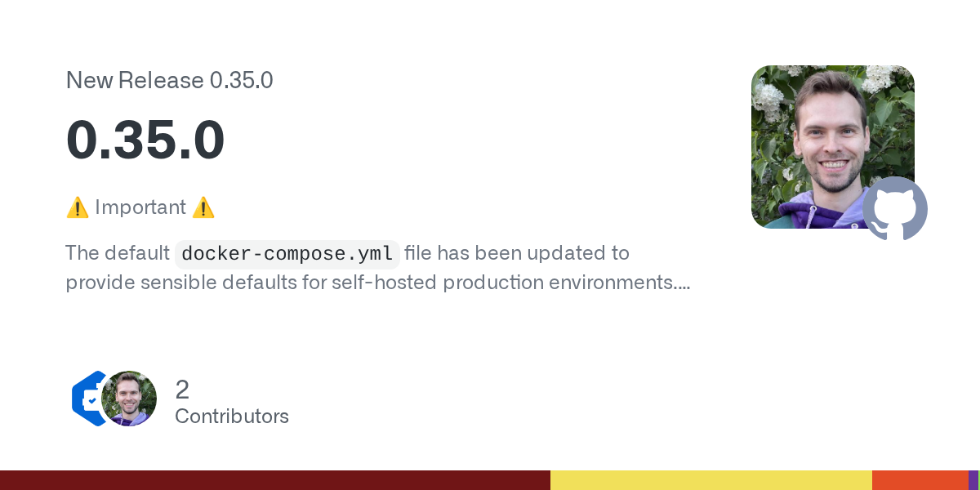The image size is (980, 490).
Task: Open the small contributor profile photo
Action: [x=129, y=399]
